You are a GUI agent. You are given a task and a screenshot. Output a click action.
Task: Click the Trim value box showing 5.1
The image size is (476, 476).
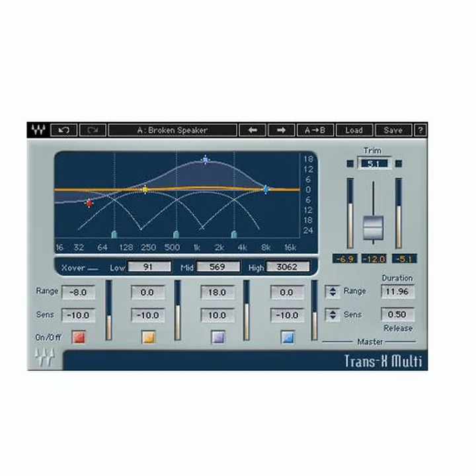tap(374, 164)
